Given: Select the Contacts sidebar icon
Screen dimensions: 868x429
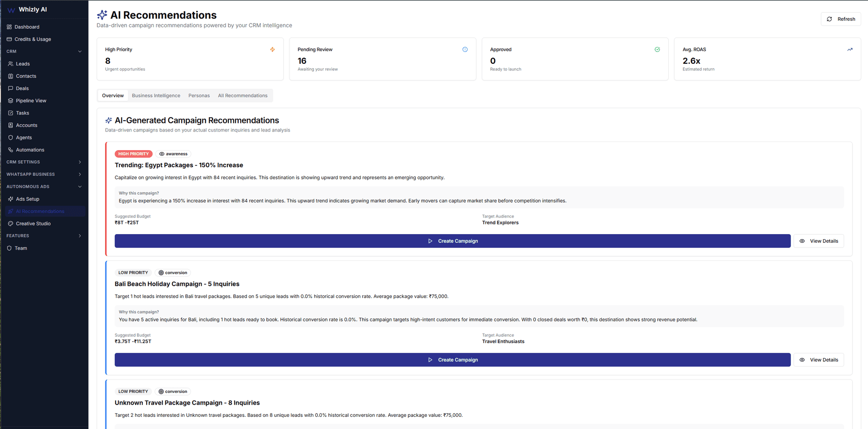Looking at the screenshot, I should [x=11, y=76].
